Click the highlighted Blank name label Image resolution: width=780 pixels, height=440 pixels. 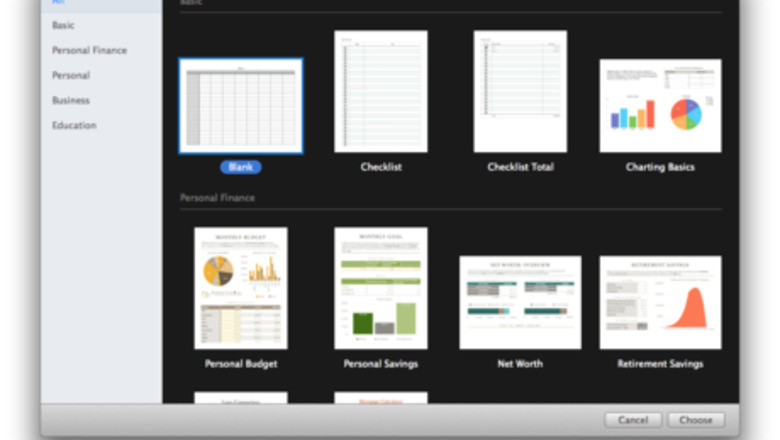click(x=240, y=167)
